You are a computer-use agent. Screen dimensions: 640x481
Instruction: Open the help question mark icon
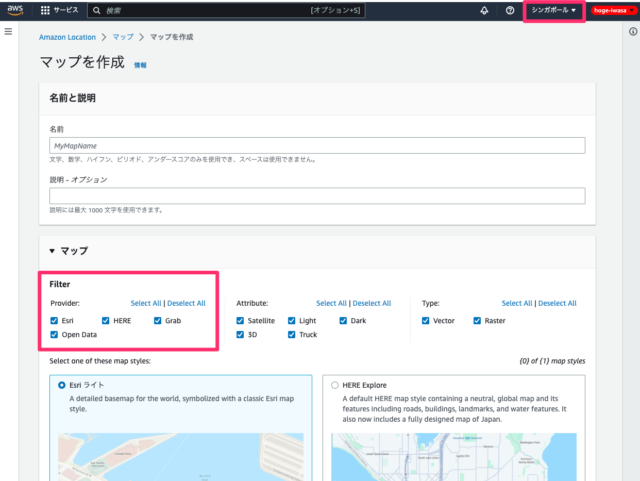click(x=510, y=11)
